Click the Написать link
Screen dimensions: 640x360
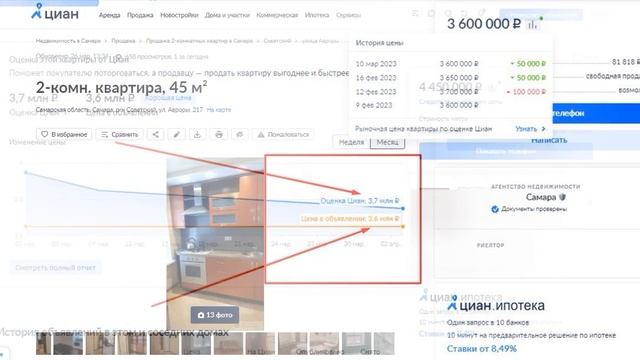pos(549,140)
